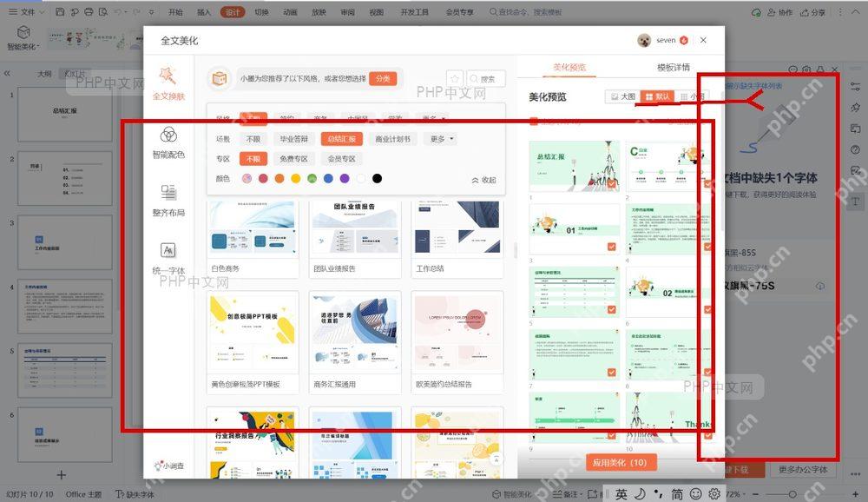
Task: Click the gear settings icon in IME toolbar
Action: click(x=714, y=493)
